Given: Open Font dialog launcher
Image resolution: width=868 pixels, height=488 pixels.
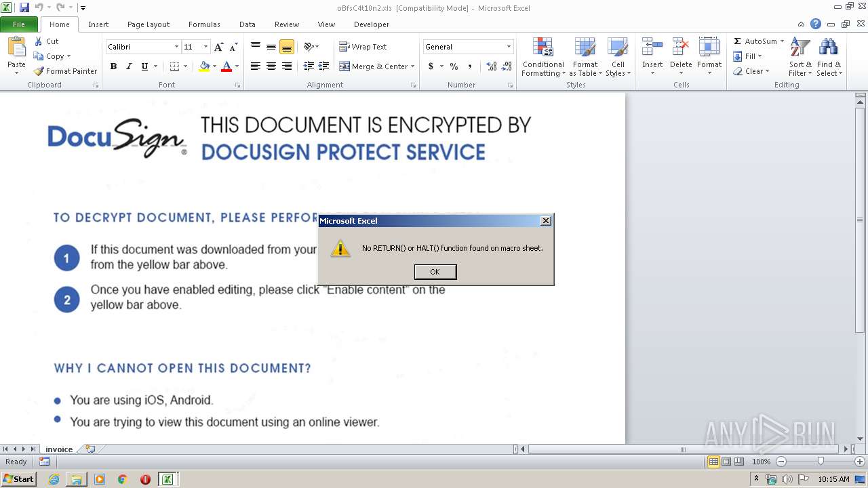Looking at the screenshot, I should 237,85.
